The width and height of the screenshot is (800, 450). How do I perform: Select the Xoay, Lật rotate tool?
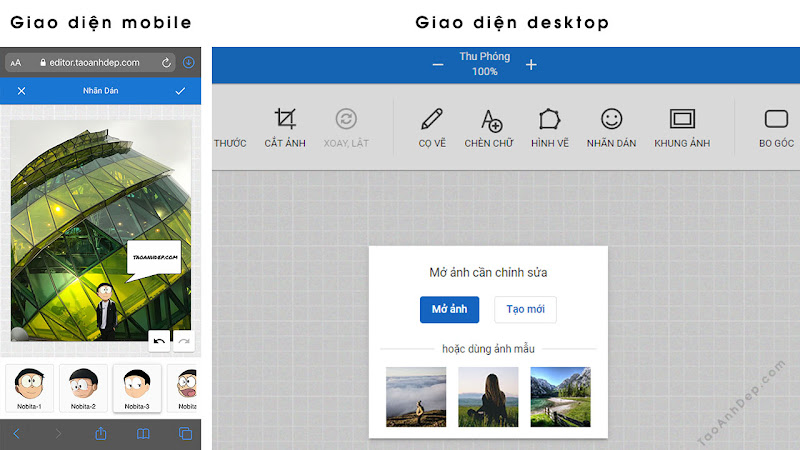pos(346,128)
